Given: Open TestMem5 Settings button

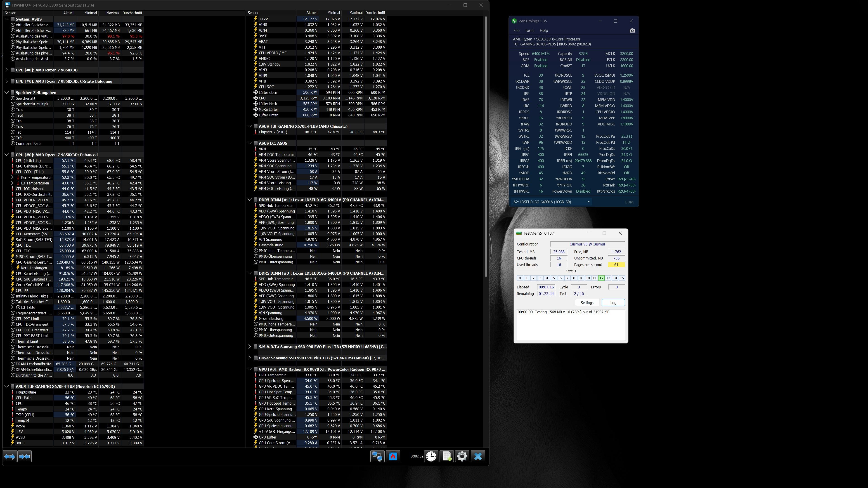Looking at the screenshot, I should pyautogui.click(x=587, y=302).
